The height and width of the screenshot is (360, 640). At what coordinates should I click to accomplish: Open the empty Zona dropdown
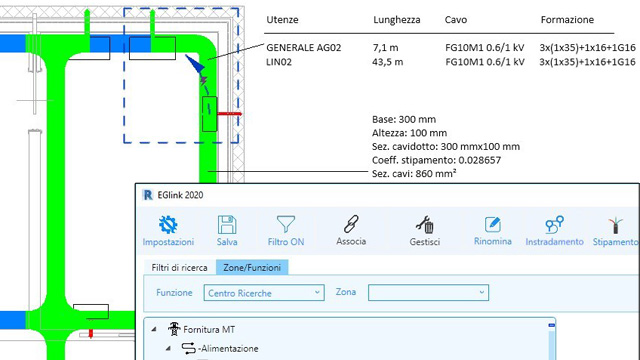tap(428, 293)
